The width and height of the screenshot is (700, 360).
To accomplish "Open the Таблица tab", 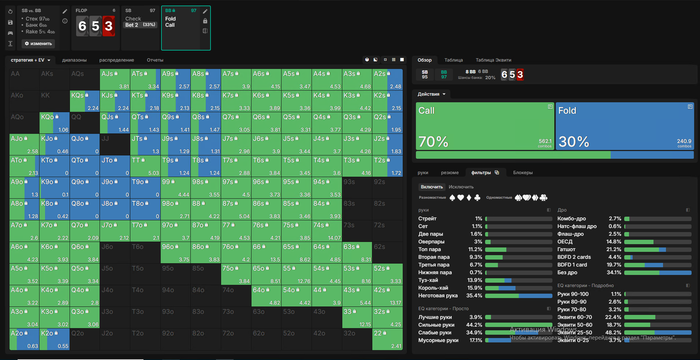I will point(453,60).
